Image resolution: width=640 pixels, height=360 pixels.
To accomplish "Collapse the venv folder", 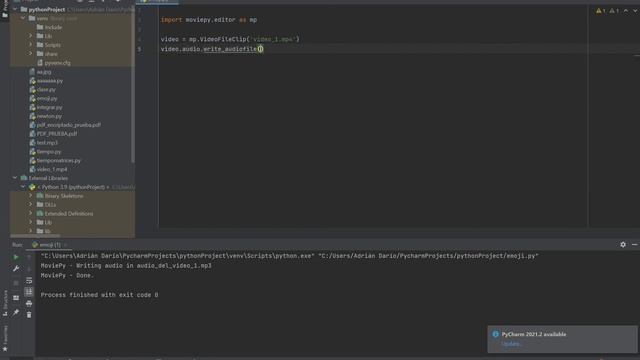I will (23, 18).
